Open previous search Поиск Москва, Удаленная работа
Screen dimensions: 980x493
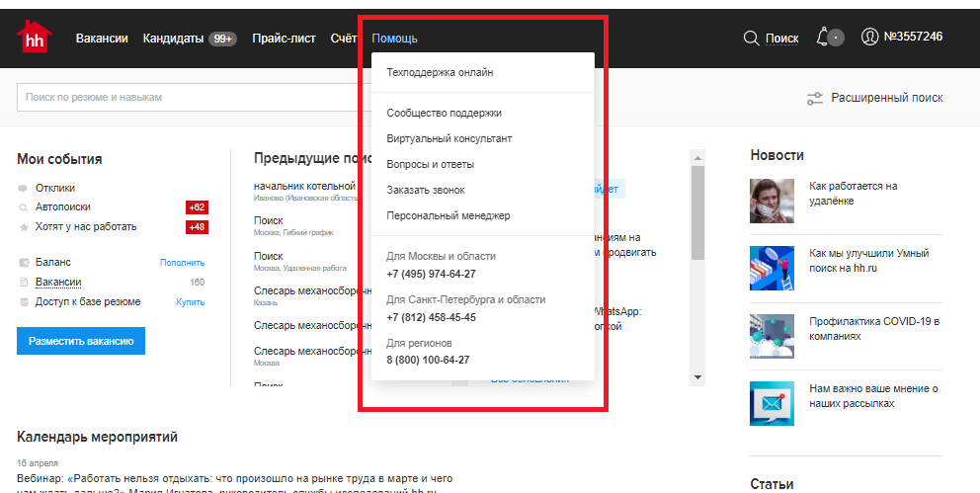tap(268, 256)
